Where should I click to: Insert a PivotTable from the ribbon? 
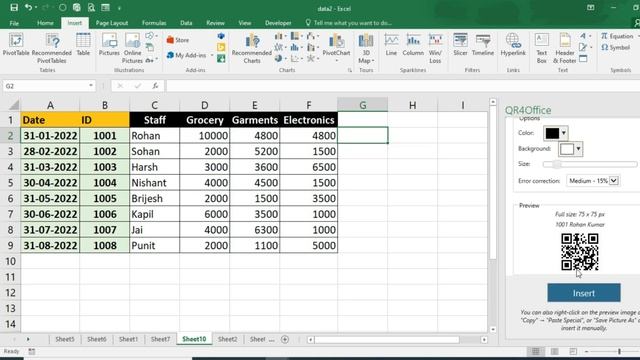16,45
